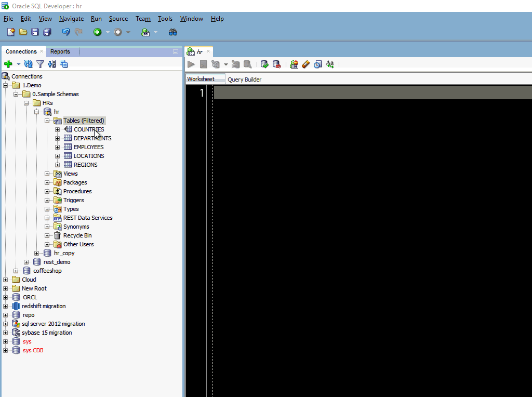The height and width of the screenshot is (397, 532).
Task: Click the Clear eraser icon in worksheet toolbar
Action: pos(306,64)
